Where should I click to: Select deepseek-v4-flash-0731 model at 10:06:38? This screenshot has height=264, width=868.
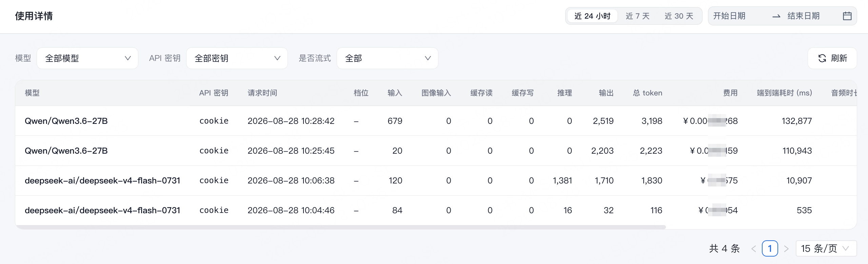point(102,180)
